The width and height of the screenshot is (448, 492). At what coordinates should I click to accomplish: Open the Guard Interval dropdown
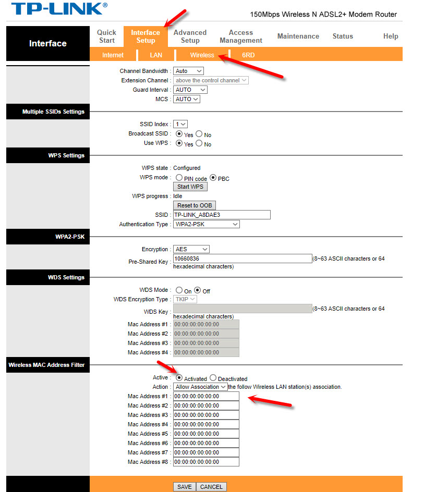click(x=190, y=90)
